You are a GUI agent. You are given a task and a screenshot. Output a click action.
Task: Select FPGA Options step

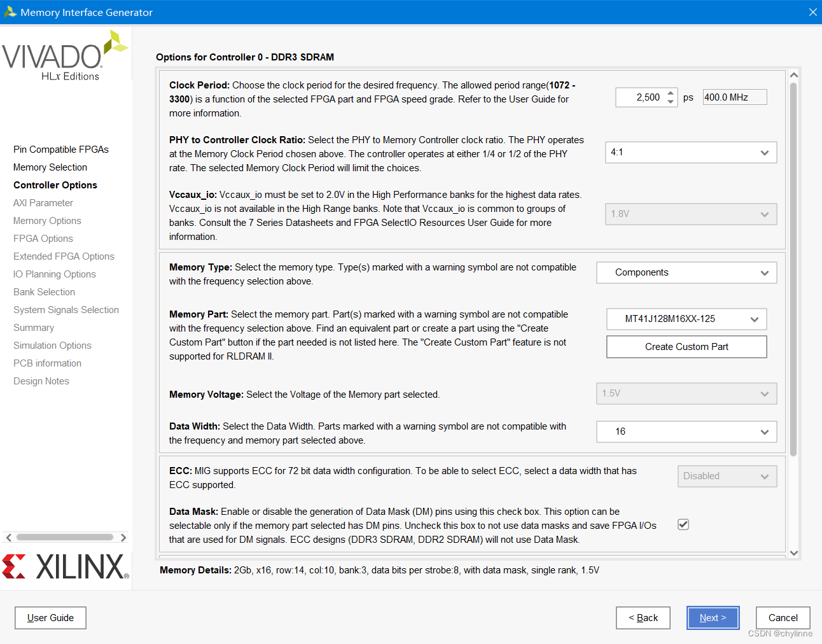tap(43, 239)
